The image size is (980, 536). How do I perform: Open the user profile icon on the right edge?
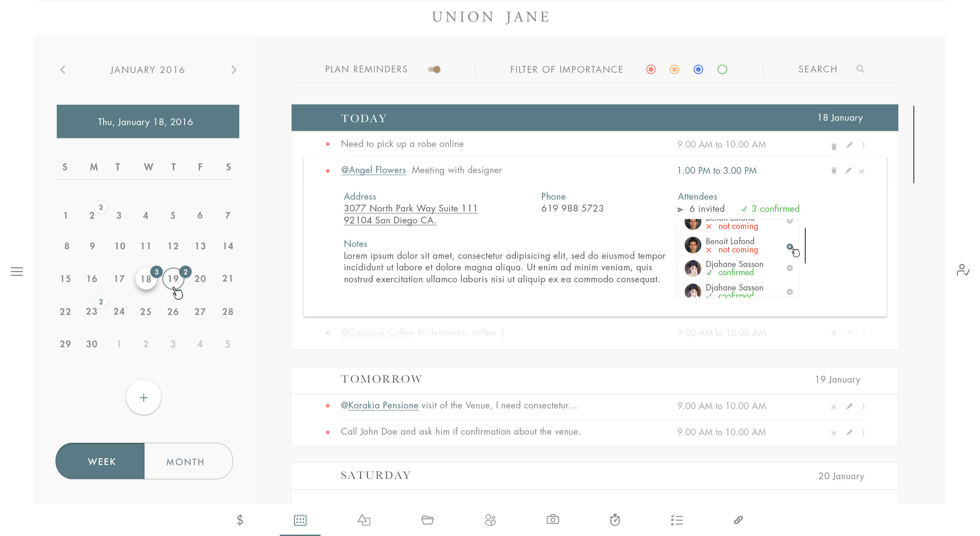coord(963,270)
